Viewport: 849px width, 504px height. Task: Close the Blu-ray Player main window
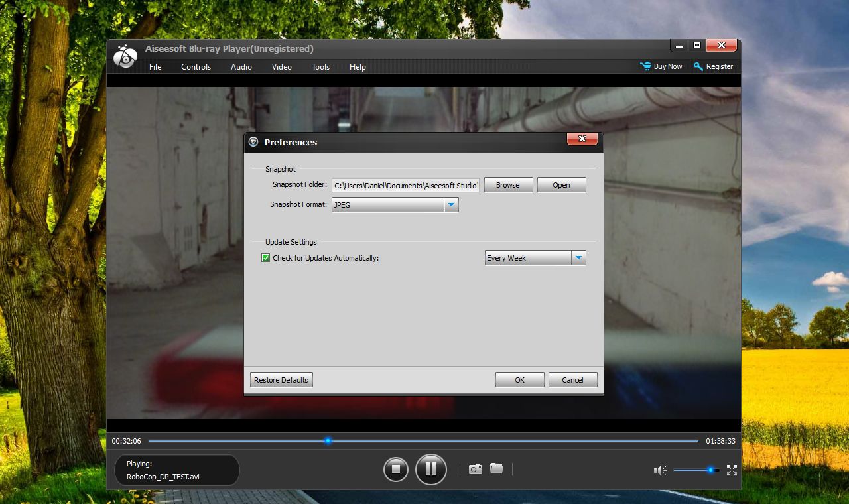tap(722, 46)
